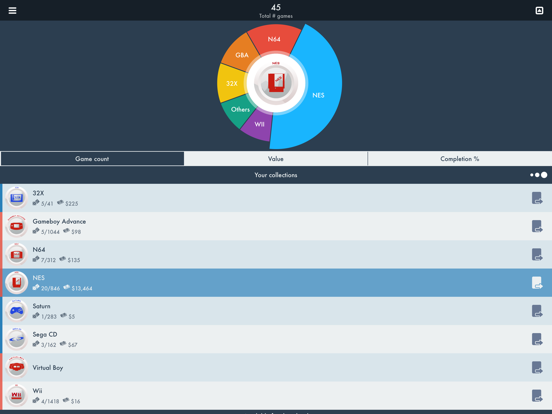Export the Wii collection

537,395
